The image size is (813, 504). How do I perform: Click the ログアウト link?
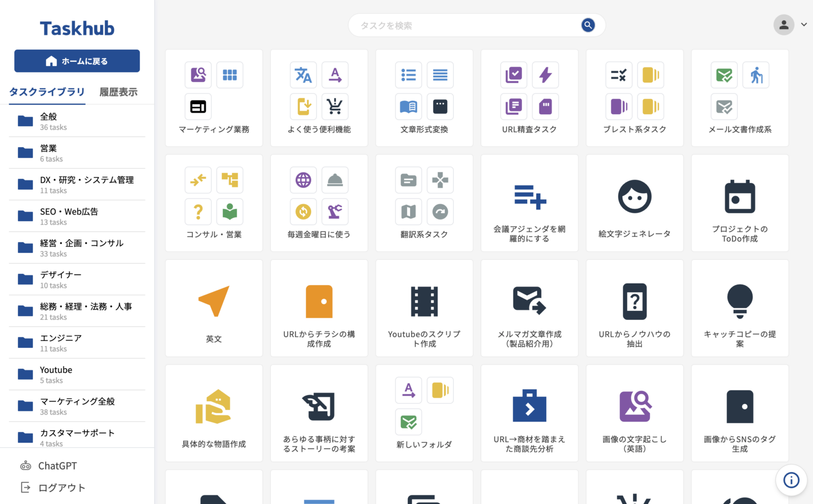(62, 487)
